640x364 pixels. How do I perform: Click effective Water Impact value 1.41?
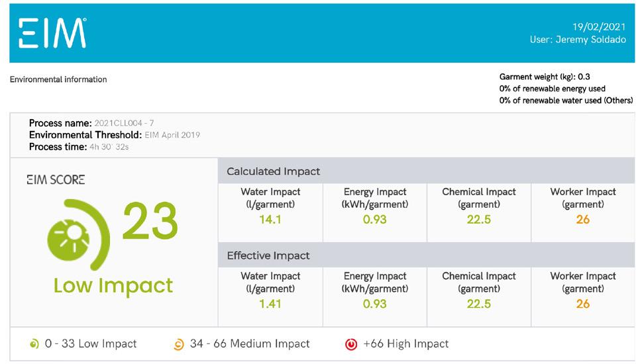coord(270,304)
